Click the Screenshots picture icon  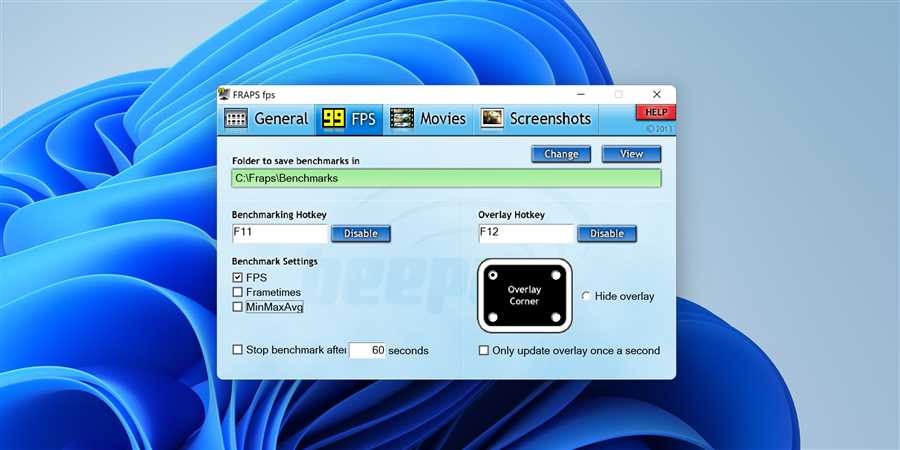pyautogui.click(x=492, y=118)
